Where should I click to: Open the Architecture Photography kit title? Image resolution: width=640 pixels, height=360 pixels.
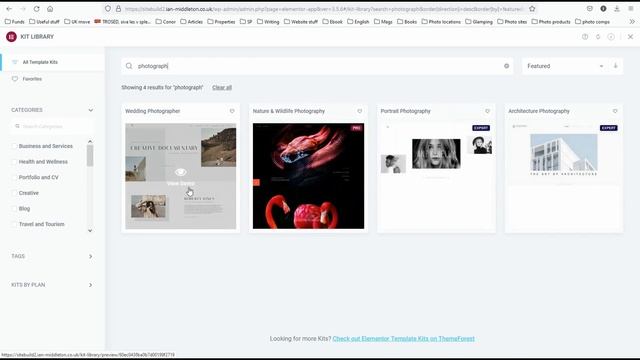(x=539, y=111)
